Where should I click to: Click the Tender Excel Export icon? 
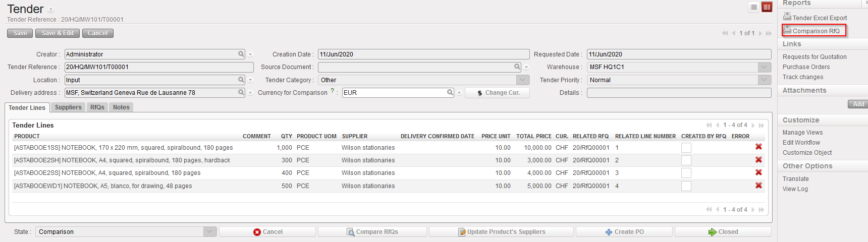(787, 17)
